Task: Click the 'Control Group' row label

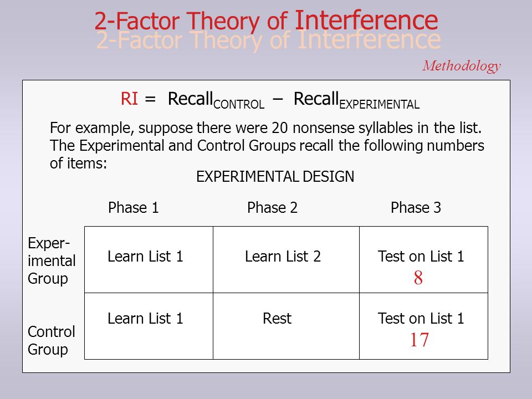Action: pos(51,340)
